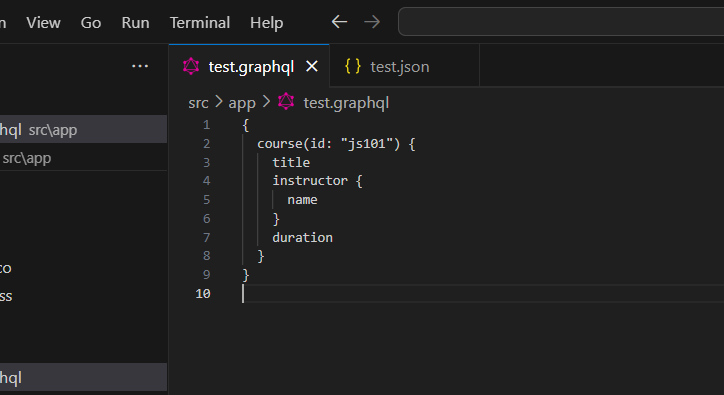Image resolution: width=724 pixels, height=395 pixels.
Task: Expand the app breadcrumb segment
Action: [242, 103]
